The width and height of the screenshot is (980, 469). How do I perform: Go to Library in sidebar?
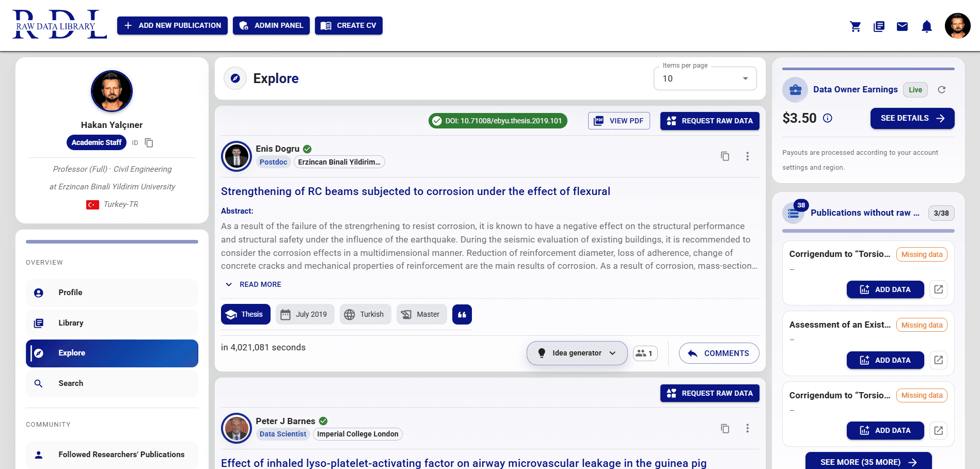[112, 323]
